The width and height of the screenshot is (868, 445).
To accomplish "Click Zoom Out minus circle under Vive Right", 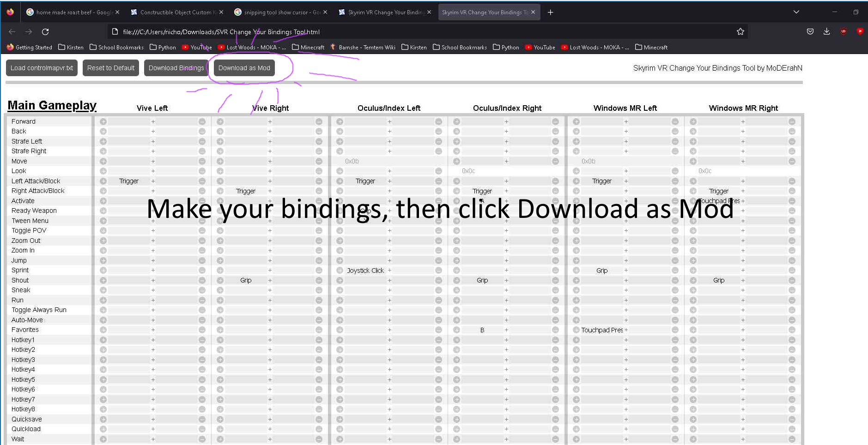I will [x=319, y=241].
